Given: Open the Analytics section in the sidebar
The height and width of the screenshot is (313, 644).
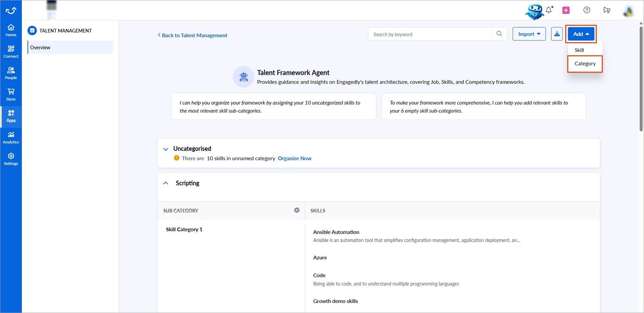Looking at the screenshot, I should (x=11, y=138).
